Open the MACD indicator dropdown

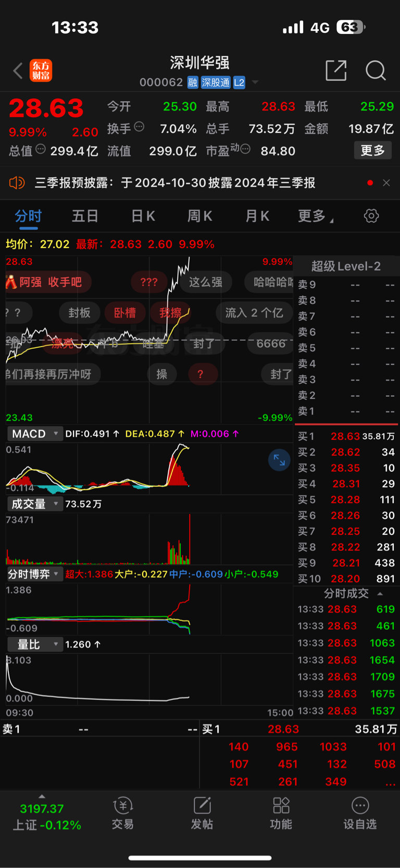click(x=35, y=434)
